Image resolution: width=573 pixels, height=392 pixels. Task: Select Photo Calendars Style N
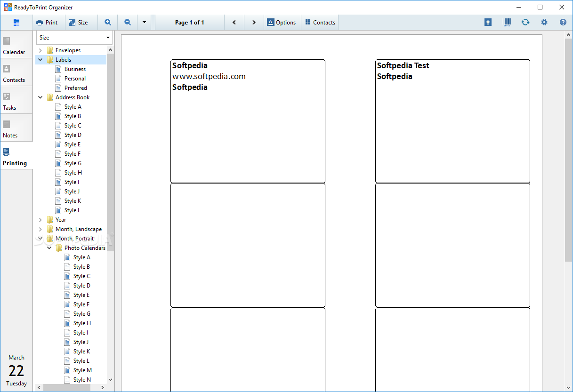[82, 380]
